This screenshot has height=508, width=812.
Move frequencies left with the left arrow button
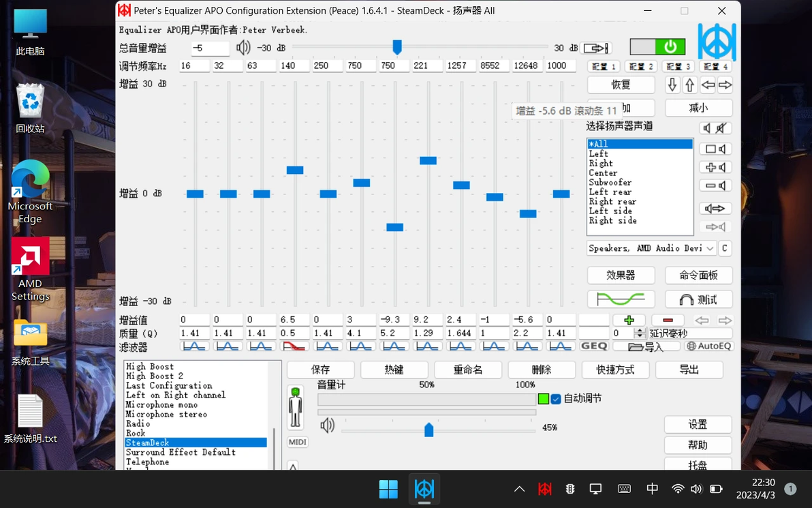click(x=708, y=85)
